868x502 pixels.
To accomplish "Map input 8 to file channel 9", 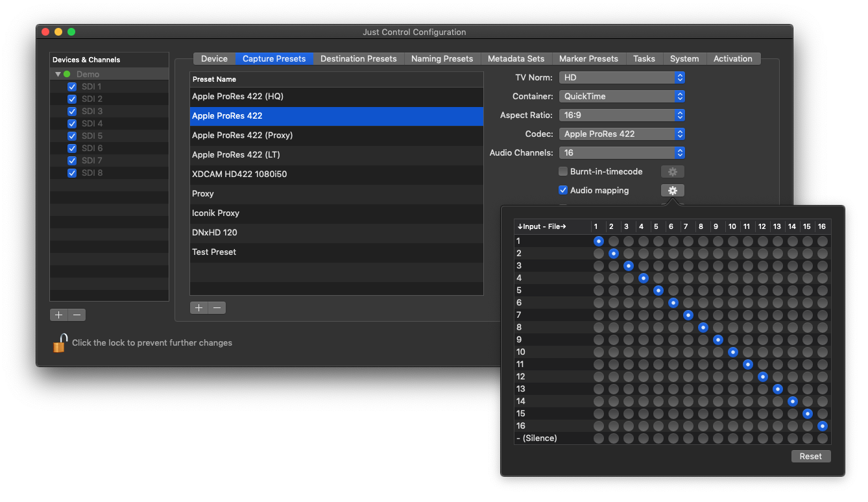I will (x=717, y=328).
